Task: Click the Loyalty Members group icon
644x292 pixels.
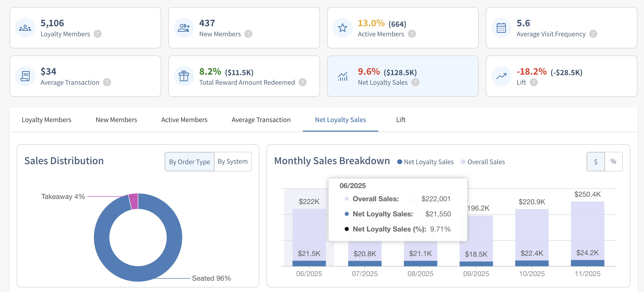Action: [25, 28]
